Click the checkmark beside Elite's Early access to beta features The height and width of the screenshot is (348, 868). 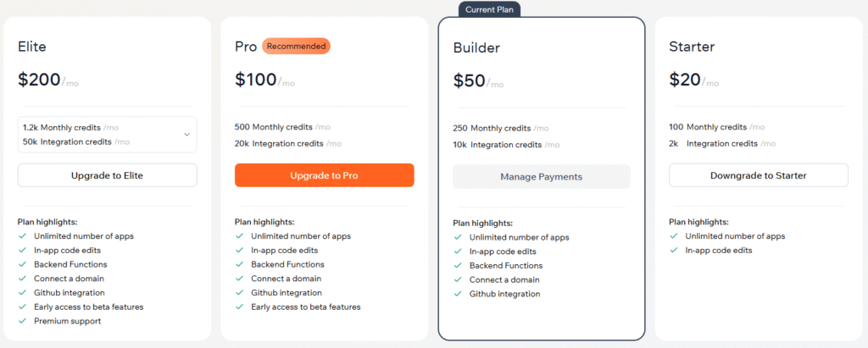coord(23,307)
